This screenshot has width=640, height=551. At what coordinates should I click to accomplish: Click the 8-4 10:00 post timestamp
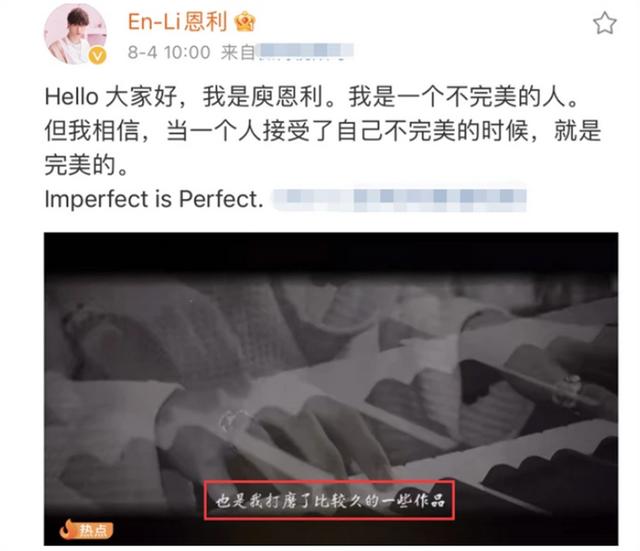[x=169, y=52]
